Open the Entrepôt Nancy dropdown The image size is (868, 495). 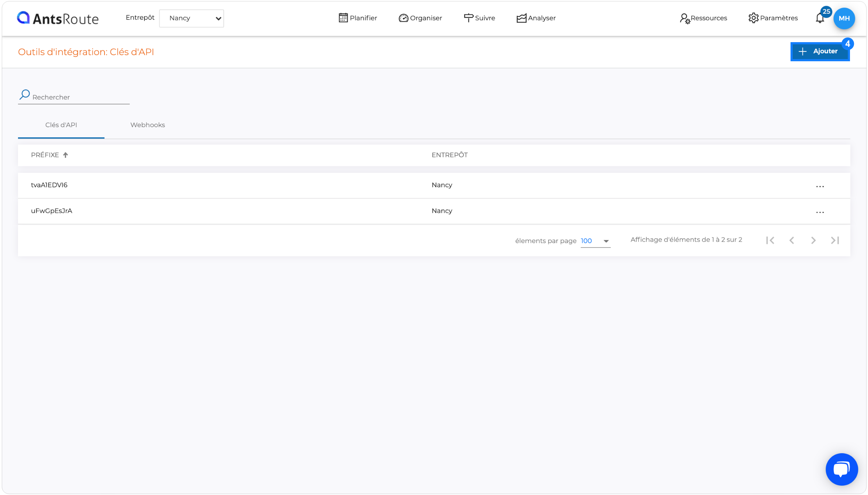[x=191, y=18]
